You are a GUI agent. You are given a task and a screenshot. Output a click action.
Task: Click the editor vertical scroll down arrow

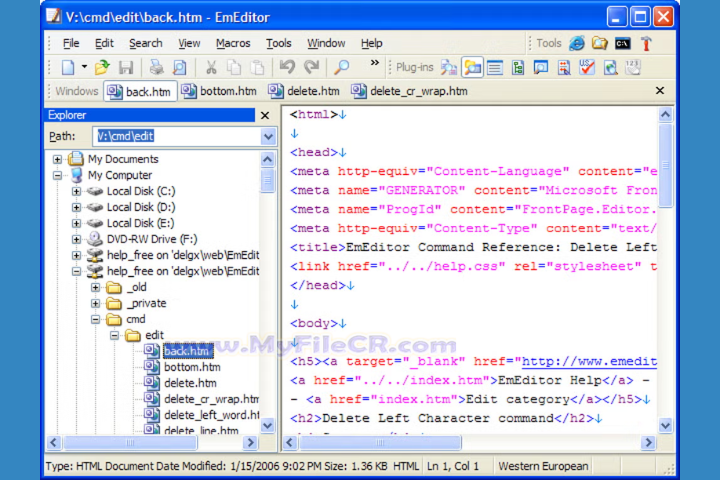665,426
